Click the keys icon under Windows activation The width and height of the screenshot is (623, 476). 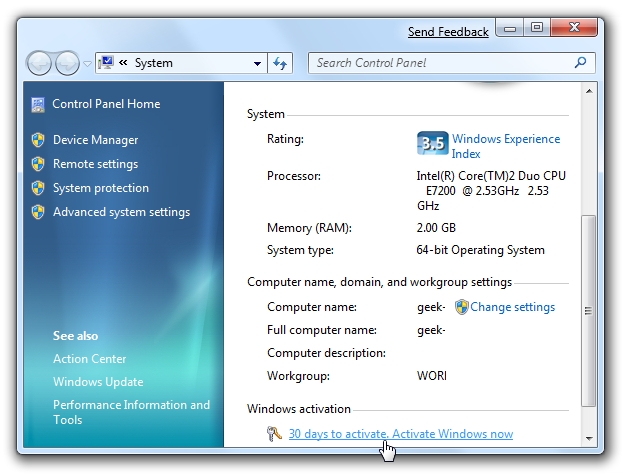pyautogui.click(x=274, y=433)
